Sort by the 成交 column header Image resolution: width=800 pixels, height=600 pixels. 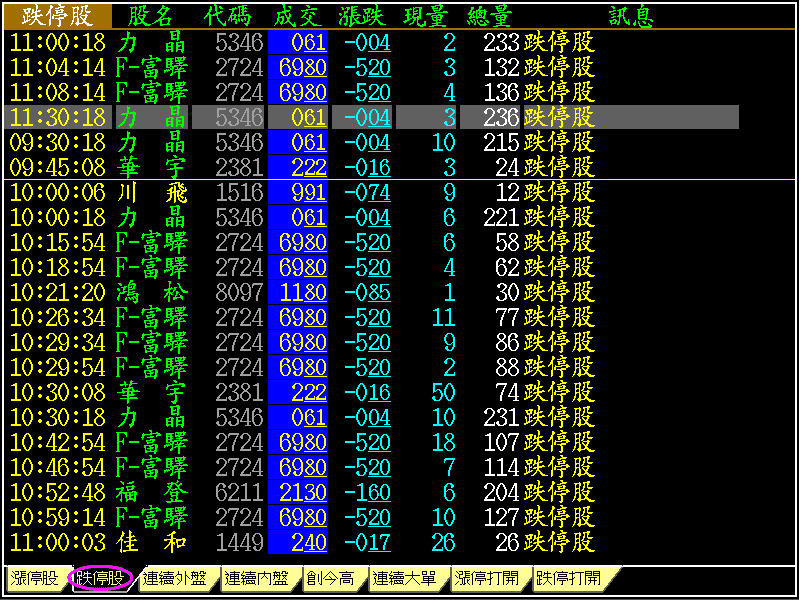pos(297,16)
